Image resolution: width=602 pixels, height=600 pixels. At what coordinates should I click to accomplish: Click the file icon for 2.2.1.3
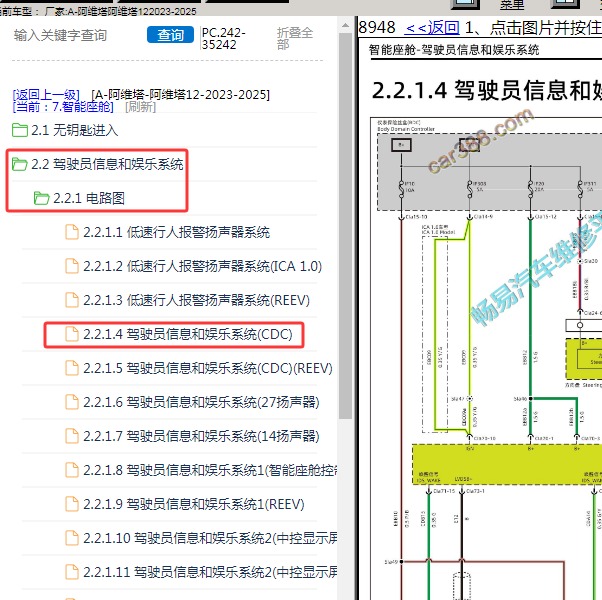pos(72,300)
